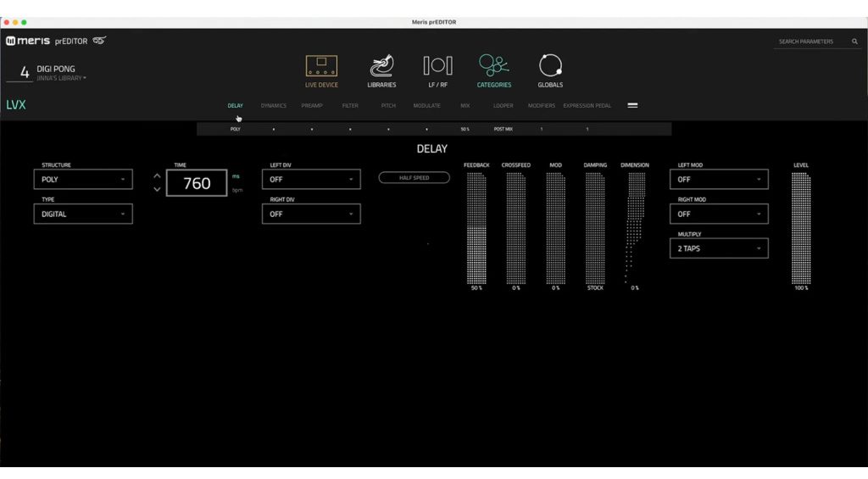Viewport: 868px width, 479px height.
Task: Select the Preamp tab
Action: (312, 105)
